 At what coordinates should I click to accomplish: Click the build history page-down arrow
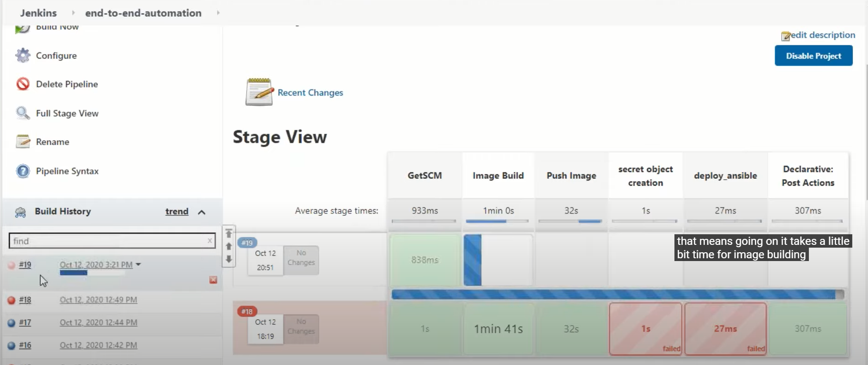pos(229,259)
